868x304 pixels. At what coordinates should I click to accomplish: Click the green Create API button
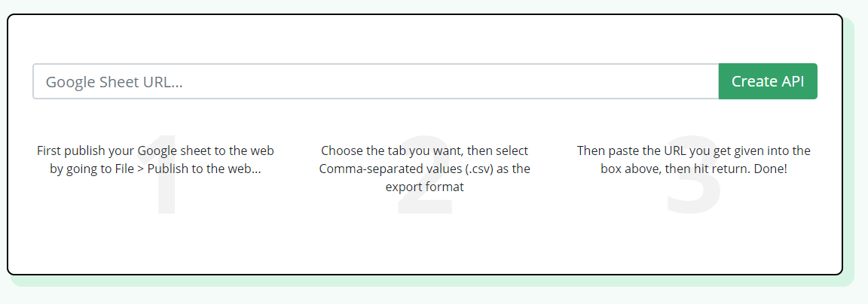point(768,81)
